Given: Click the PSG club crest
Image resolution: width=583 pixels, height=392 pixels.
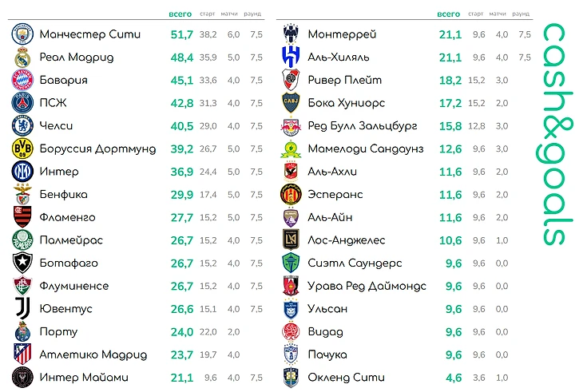Looking at the screenshot, I should [x=22, y=103].
